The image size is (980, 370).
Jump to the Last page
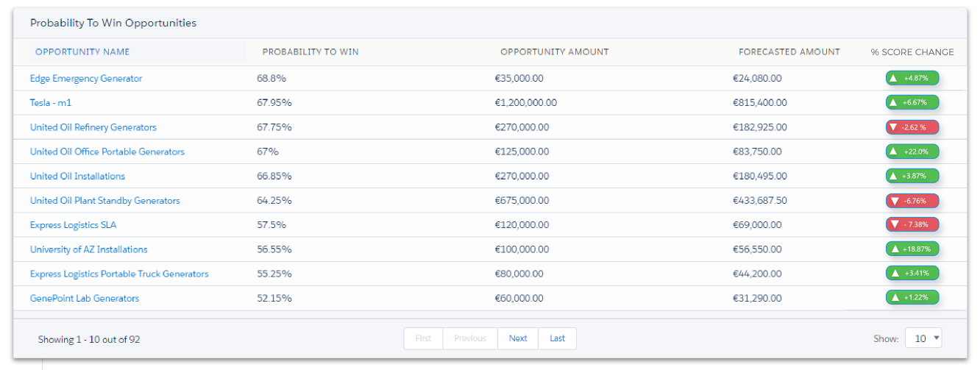point(558,338)
